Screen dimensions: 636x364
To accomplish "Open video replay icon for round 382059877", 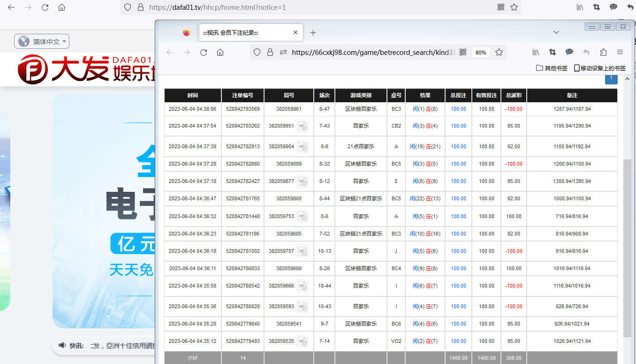I will click(303, 182).
